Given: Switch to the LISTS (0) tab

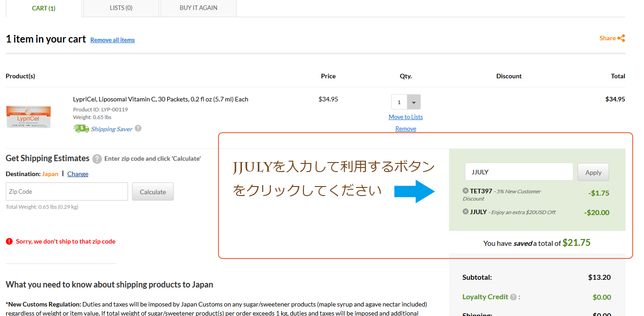Looking at the screenshot, I should pos(121,8).
